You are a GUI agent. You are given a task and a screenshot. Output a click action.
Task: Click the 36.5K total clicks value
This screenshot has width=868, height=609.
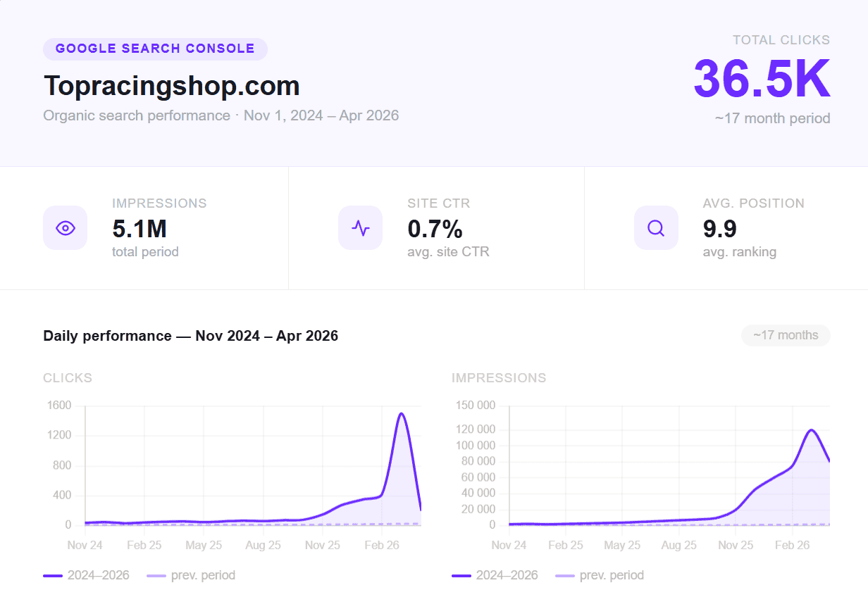(762, 78)
